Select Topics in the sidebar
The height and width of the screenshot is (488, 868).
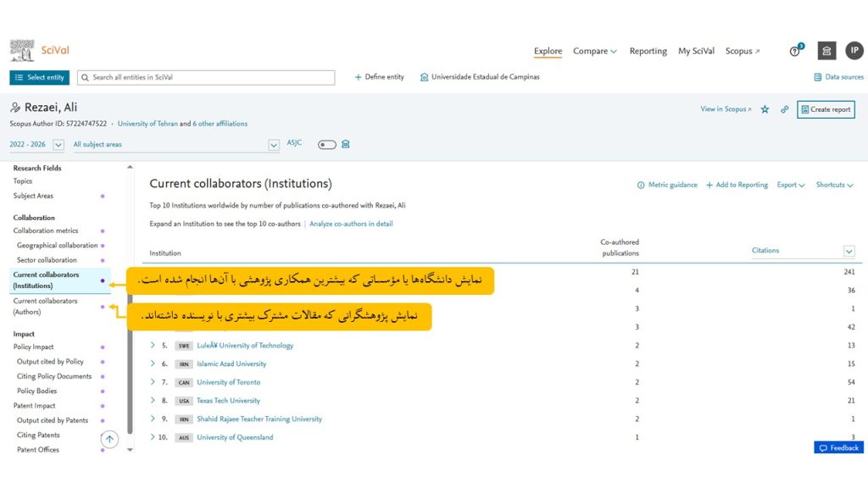point(23,181)
